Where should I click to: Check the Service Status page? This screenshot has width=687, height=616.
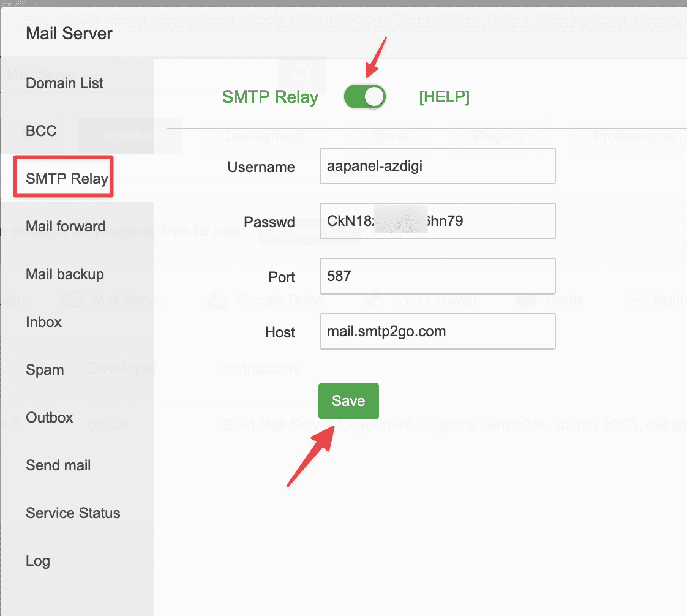tap(73, 513)
